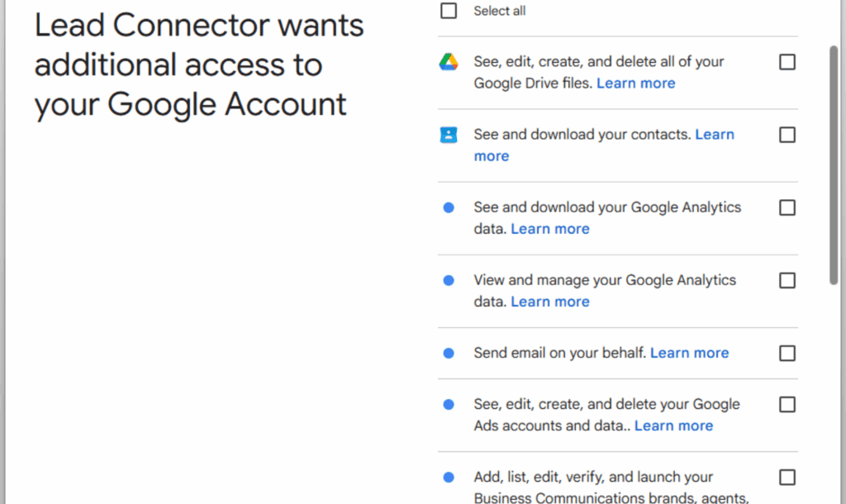Open 'Learn more' for Send email permission
Viewport: 846px width, 504px height.
(689, 353)
